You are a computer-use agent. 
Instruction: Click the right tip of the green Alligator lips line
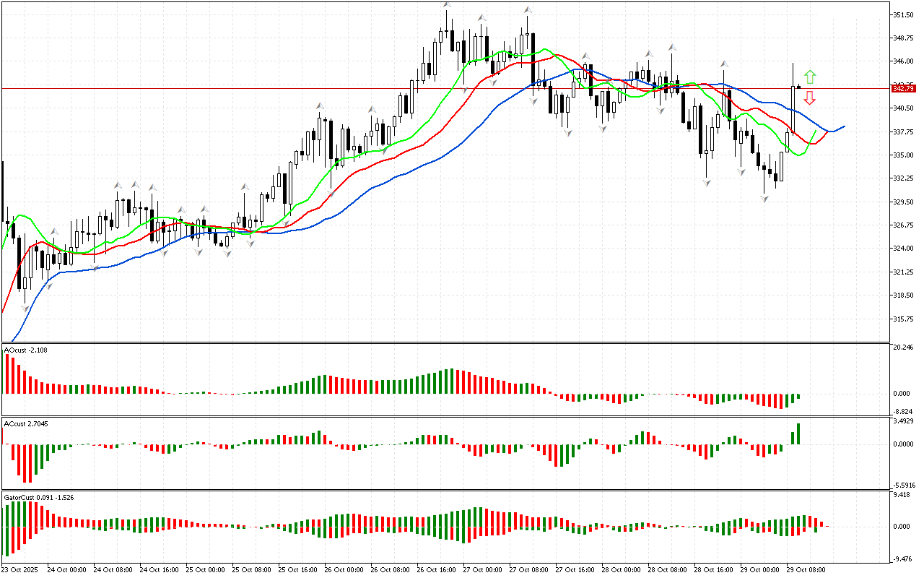816,131
